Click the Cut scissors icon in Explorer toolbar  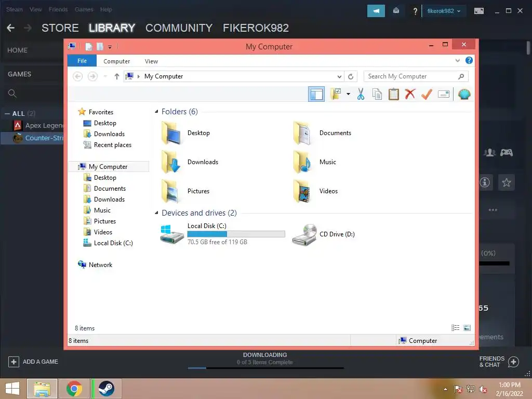pos(361,94)
